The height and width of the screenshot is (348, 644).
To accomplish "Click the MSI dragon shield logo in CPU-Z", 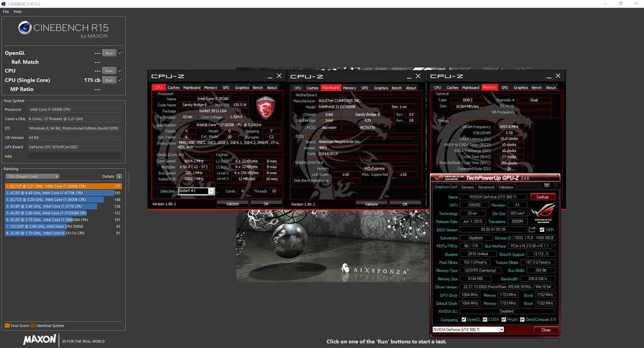I will [x=265, y=107].
